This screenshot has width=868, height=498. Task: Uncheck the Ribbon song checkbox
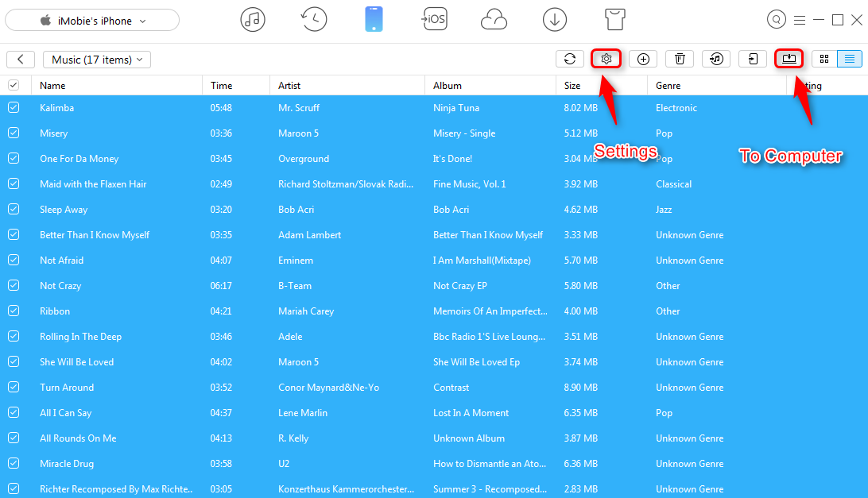(x=14, y=311)
